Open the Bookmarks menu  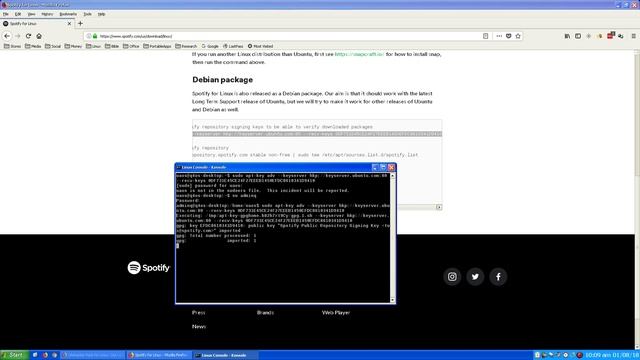coord(68,14)
